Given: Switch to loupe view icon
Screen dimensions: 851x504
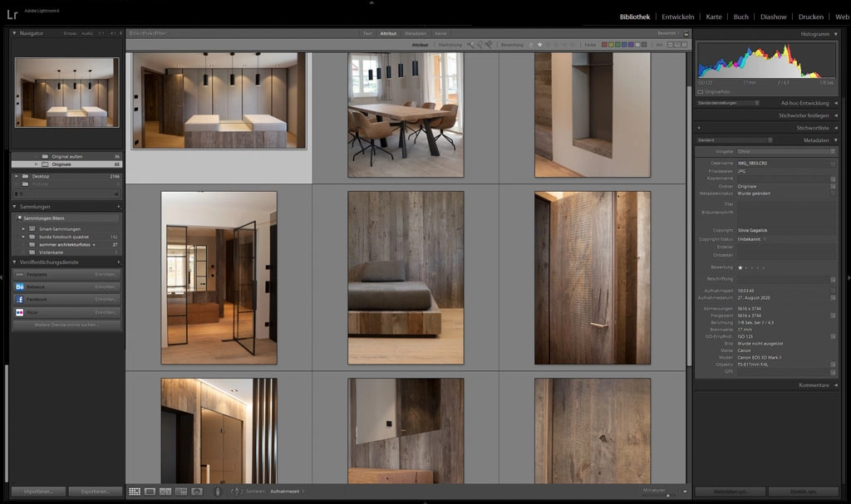Looking at the screenshot, I should (x=150, y=492).
